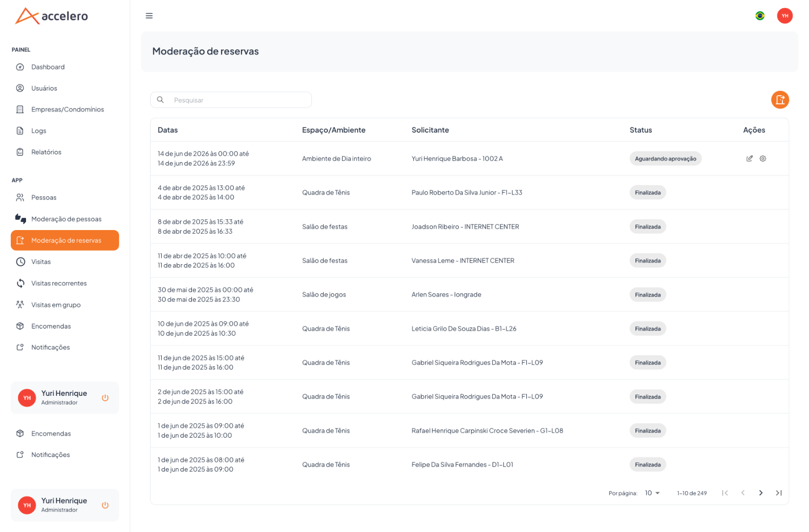The width and height of the screenshot is (809, 532).
Task: Open settings gear for first reservation row
Action: point(762,159)
